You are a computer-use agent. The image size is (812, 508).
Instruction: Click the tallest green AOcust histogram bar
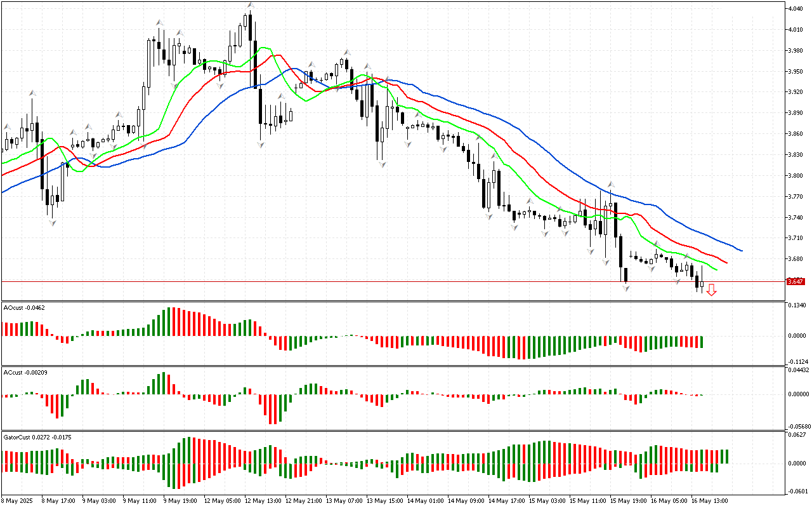tap(168, 321)
